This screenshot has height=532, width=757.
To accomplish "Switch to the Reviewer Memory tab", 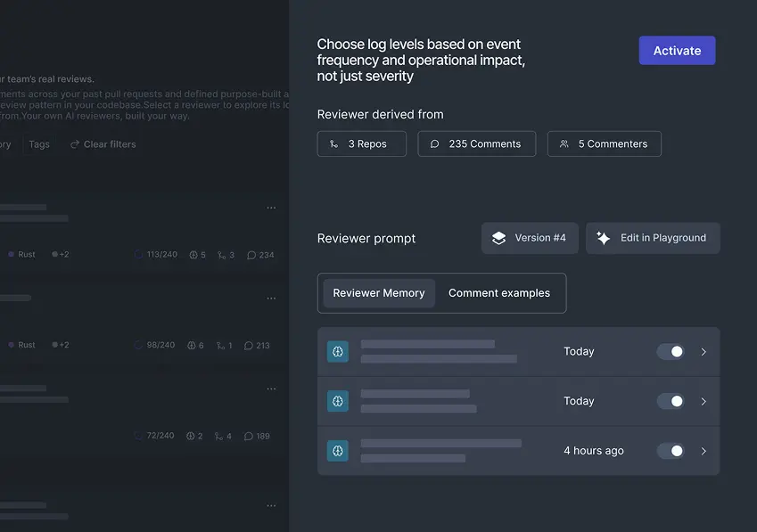I will click(x=379, y=293).
